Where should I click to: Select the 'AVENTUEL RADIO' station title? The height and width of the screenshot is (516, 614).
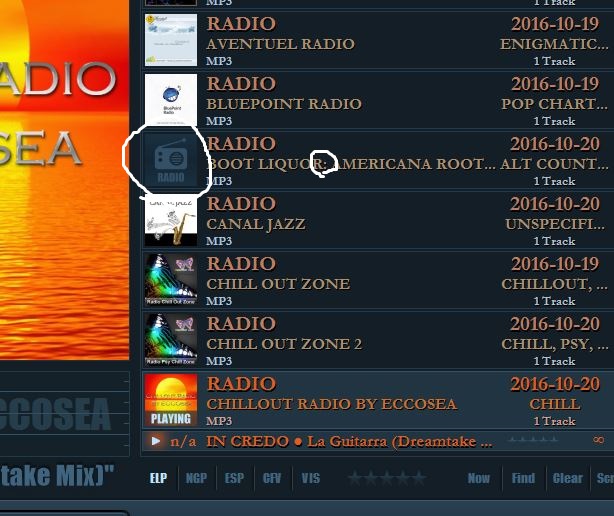pos(280,44)
